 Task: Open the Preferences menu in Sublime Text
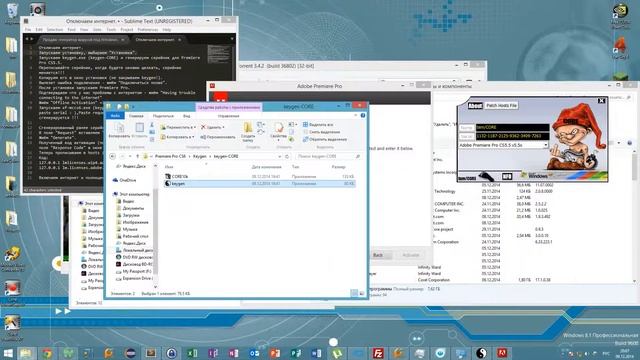pyautogui.click(x=148, y=30)
